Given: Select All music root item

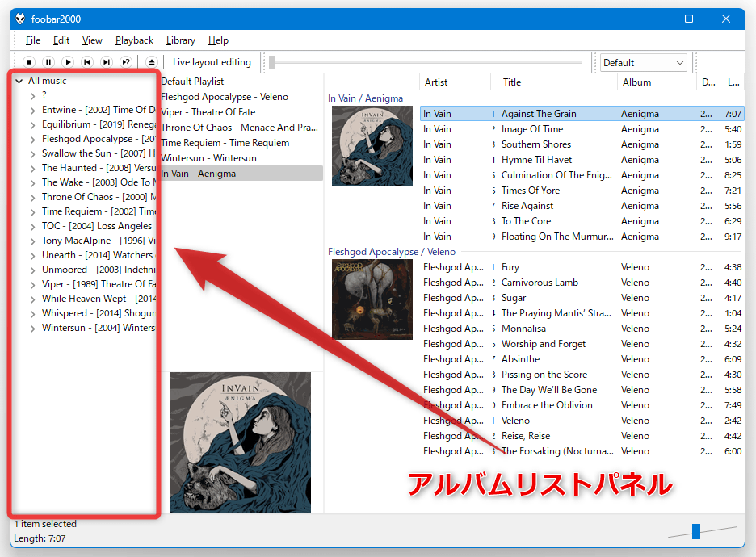Looking at the screenshot, I should point(47,81).
